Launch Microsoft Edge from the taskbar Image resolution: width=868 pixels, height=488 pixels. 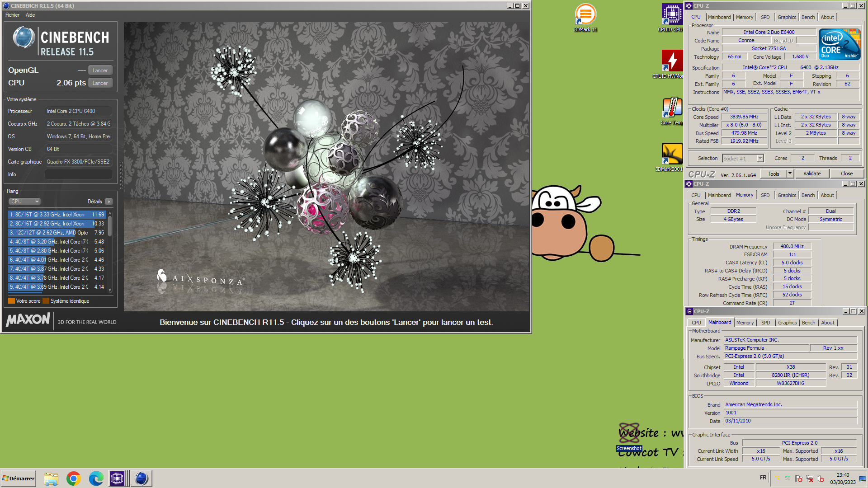coord(96,478)
